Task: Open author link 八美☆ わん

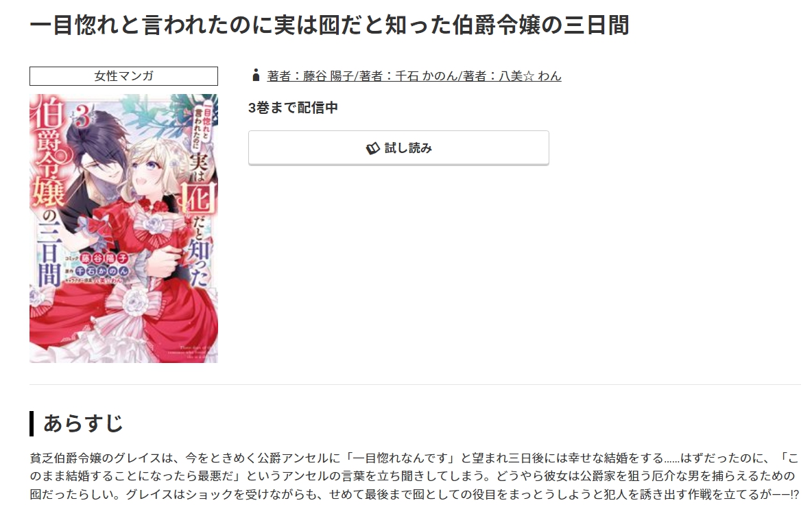Action: pyautogui.click(x=529, y=76)
